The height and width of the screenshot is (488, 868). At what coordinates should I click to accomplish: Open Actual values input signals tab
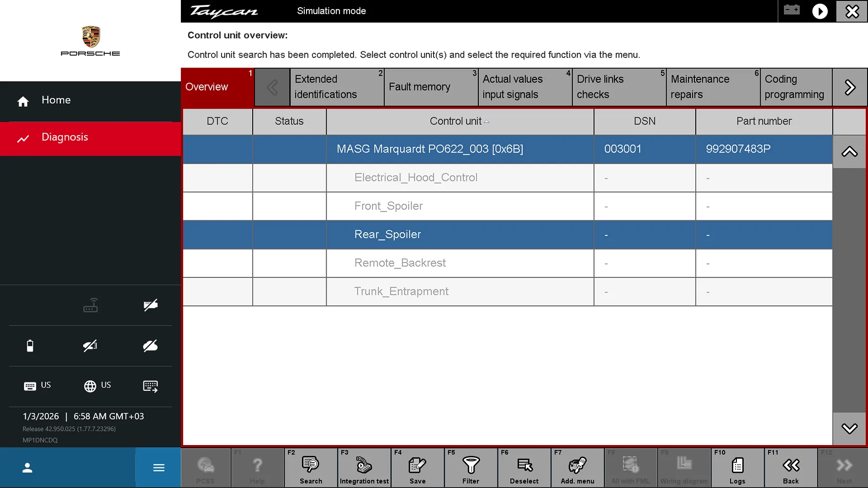(x=525, y=87)
